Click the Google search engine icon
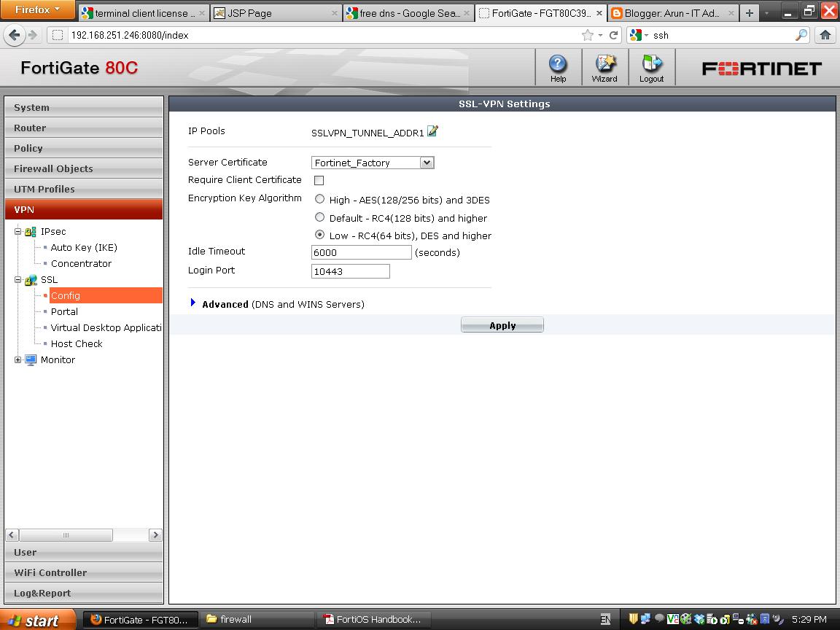Viewport: 840px width, 630px height. 636,35
